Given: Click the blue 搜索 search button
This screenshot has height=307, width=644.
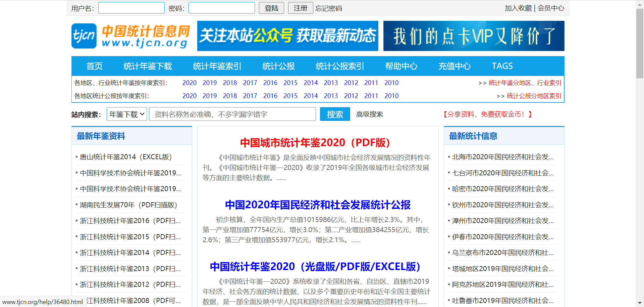Looking at the screenshot, I should click(335, 114).
